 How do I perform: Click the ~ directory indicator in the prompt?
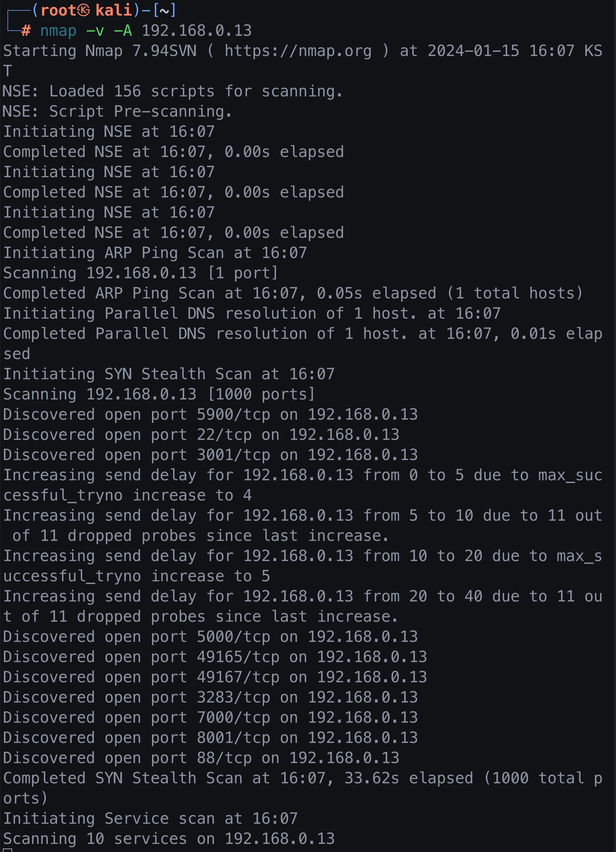(x=164, y=10)
